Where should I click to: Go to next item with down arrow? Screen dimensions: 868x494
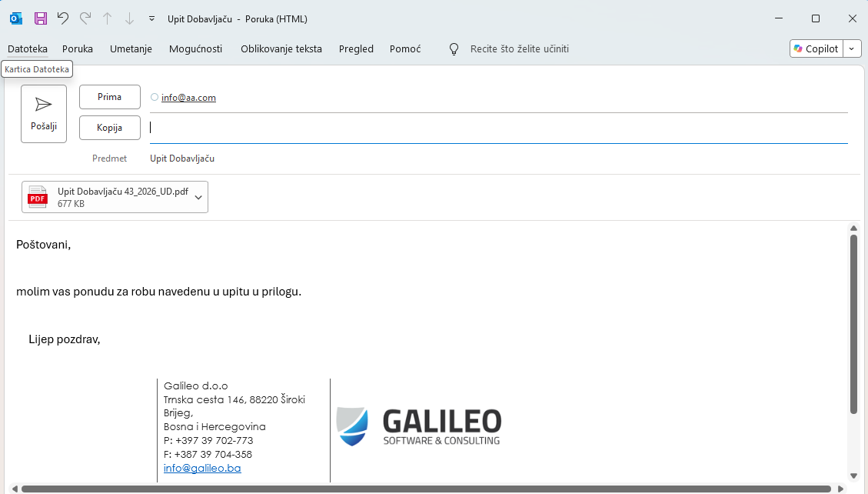(129, 18)
